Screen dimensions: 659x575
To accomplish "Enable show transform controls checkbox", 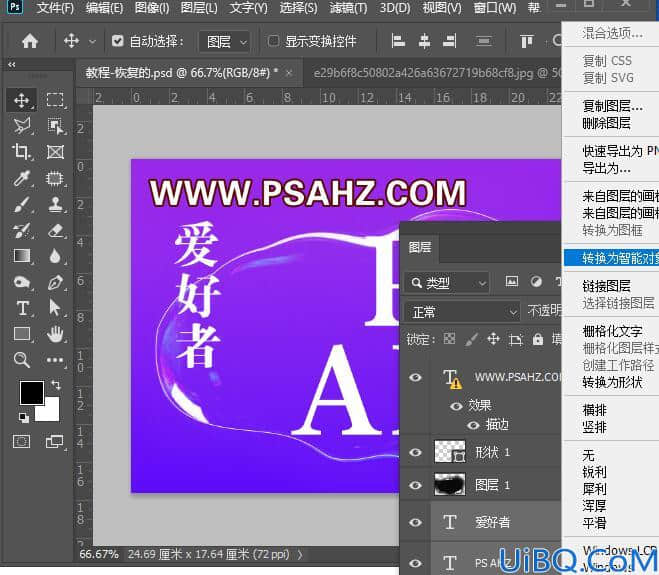I will [x=273, y=41].
